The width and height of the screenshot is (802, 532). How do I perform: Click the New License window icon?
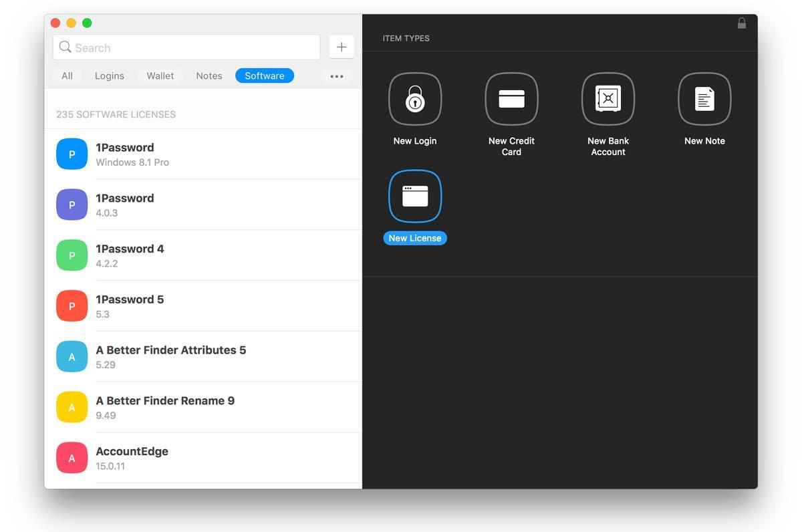coord(415,196)
